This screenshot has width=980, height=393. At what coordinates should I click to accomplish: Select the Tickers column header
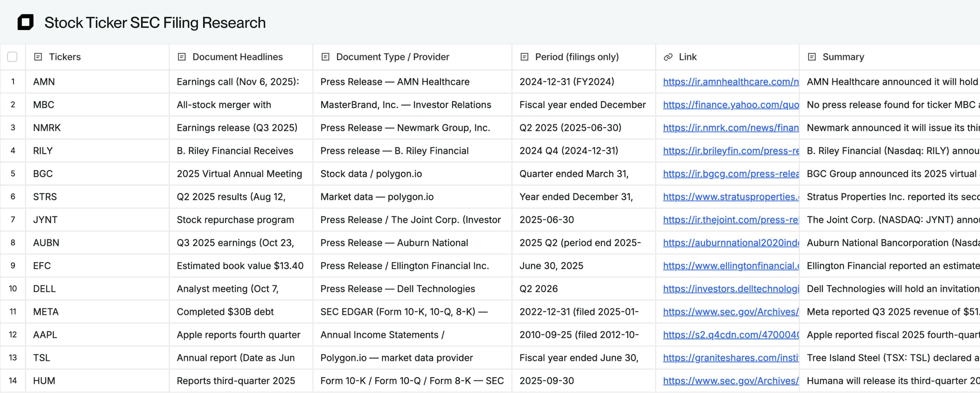pos(65,57)
